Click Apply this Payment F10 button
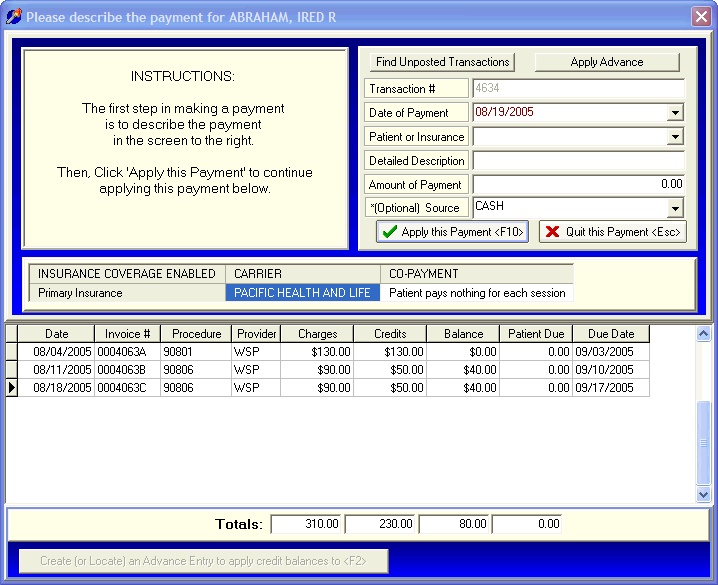The width and height of the screenshot is (718, 585). pyautogui.click(x=452, y=232)
